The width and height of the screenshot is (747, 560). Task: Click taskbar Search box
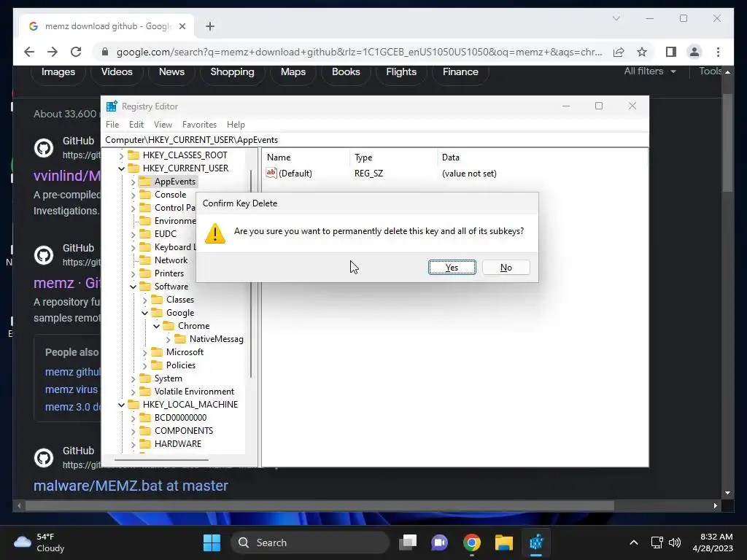click(x=309, y=542)
